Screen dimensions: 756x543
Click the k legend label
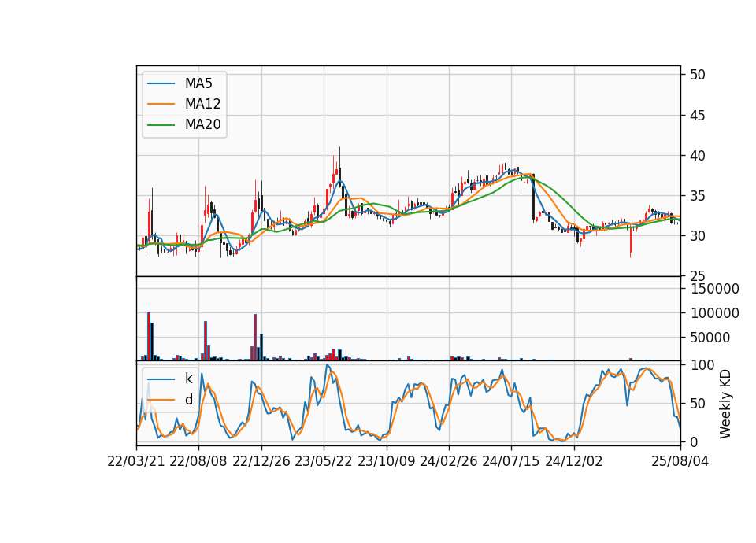pos(188,379)
